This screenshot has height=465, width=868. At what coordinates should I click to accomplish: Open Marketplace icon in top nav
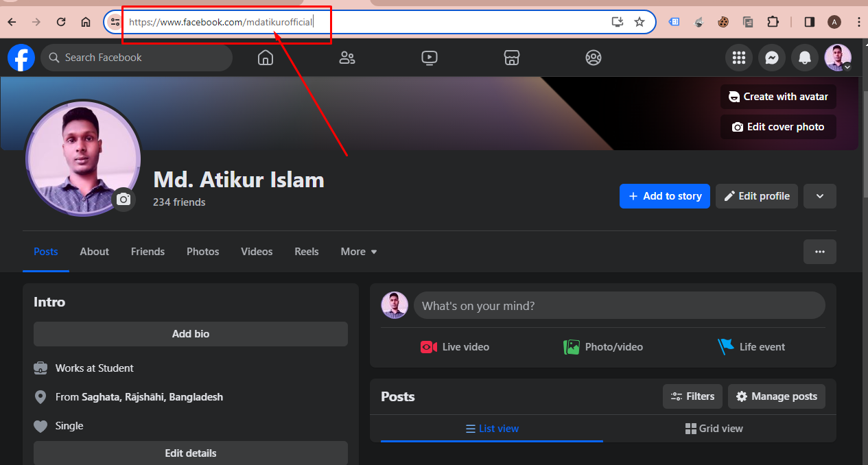tap(511, 58)
